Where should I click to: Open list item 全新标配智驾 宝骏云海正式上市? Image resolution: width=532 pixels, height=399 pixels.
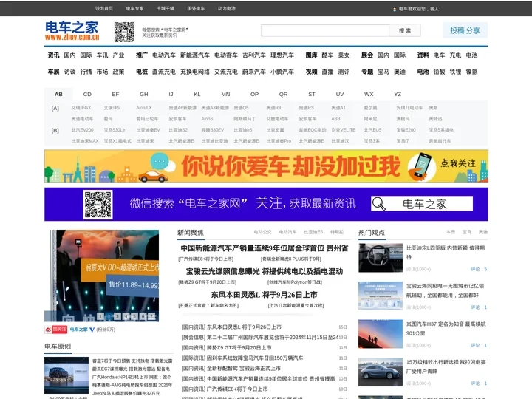click(244, 369)
